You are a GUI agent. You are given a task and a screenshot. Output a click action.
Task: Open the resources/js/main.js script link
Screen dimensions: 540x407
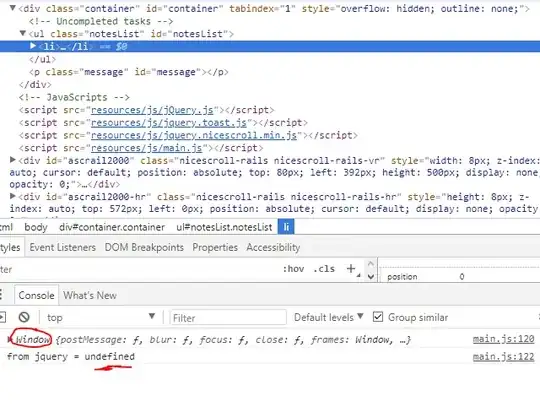[x=146, y=148]
